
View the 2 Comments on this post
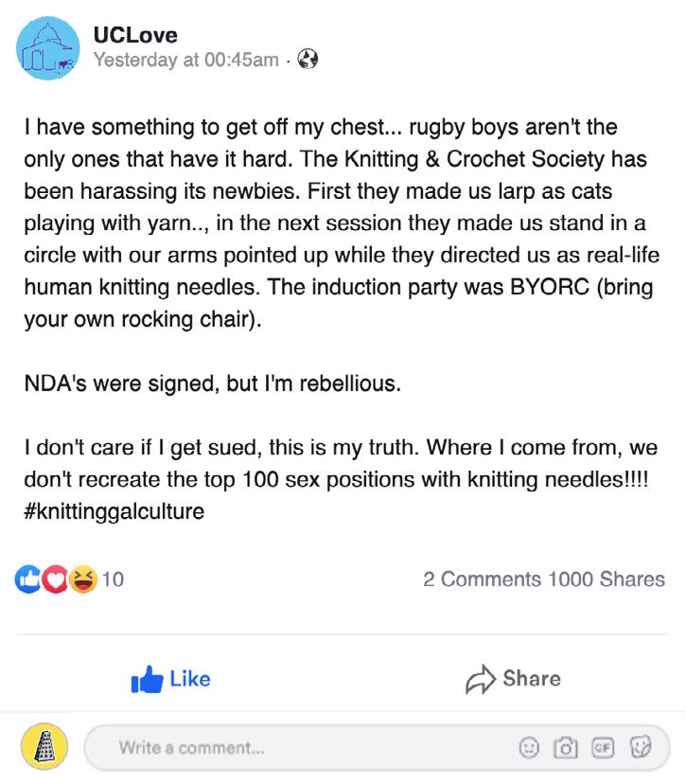tap(483, 579)
